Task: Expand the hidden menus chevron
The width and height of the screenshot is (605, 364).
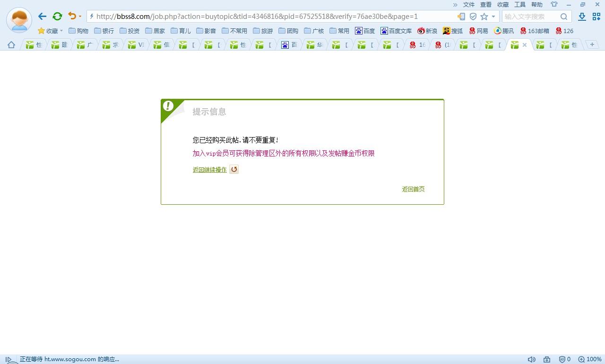Action: pos(455,5)
